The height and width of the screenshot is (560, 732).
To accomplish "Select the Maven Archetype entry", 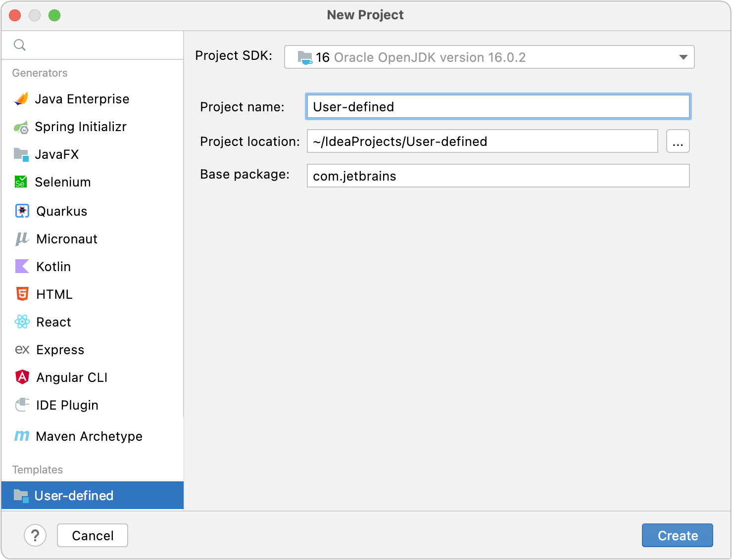I will coord(93,436).
